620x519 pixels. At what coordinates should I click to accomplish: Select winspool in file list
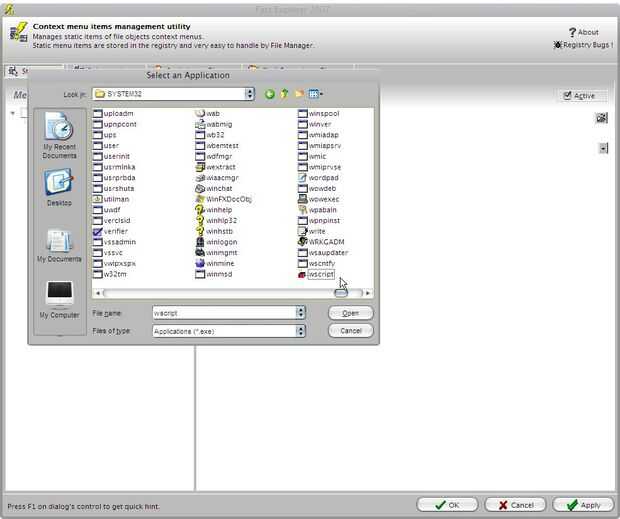click(x=319, y=113)
